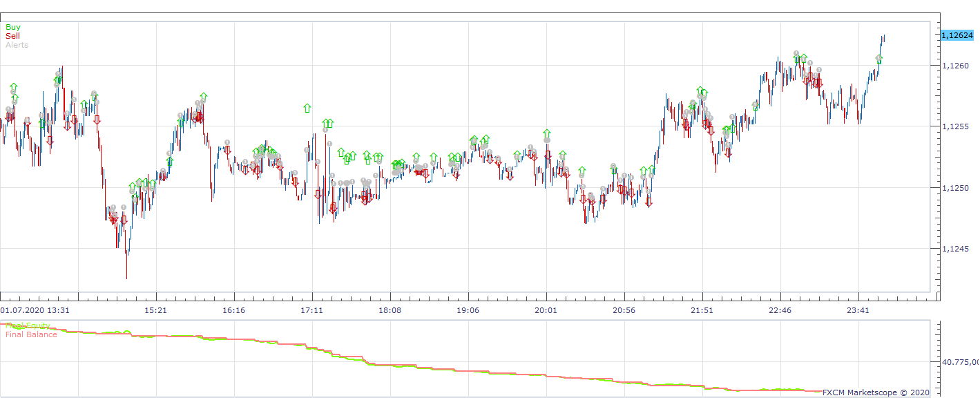Click the 21:51 time axis label
Screen dimensions: 980x398
pyautogui.click(x=702, y=310)
